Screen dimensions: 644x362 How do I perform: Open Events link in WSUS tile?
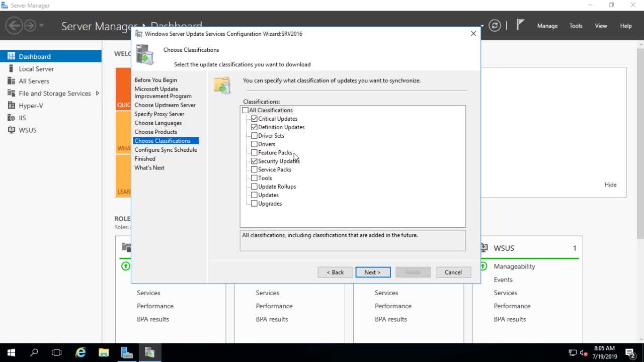tap(503, 280)
